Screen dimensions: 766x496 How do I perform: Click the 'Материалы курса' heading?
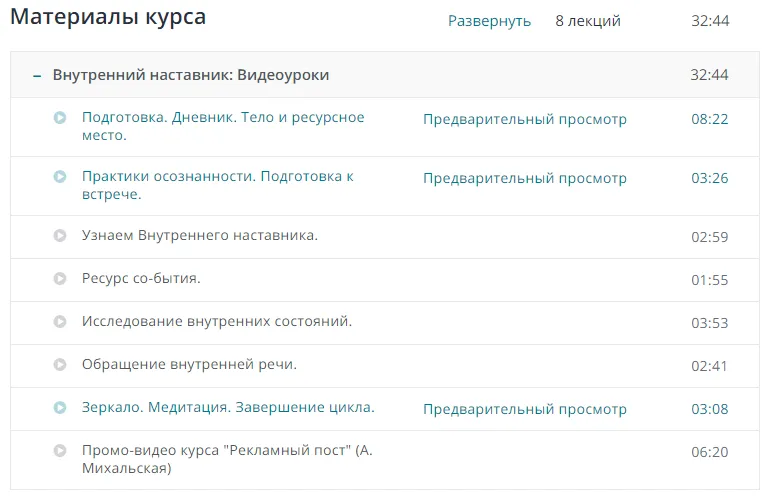coord(108,17)
